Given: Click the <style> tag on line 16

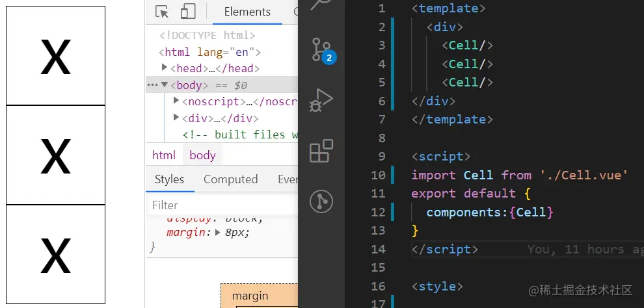Looking at the screenshot, I should pos(437,287).
